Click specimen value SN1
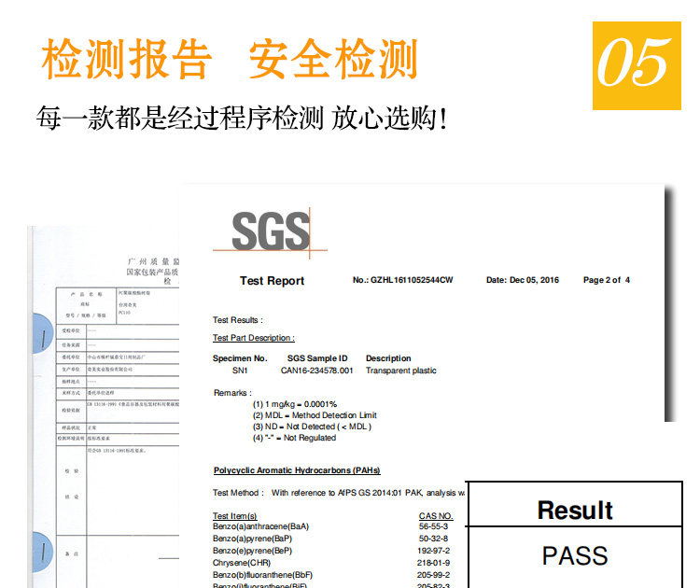This screenshot has width=700, height=588. click(x=240, y=371)
